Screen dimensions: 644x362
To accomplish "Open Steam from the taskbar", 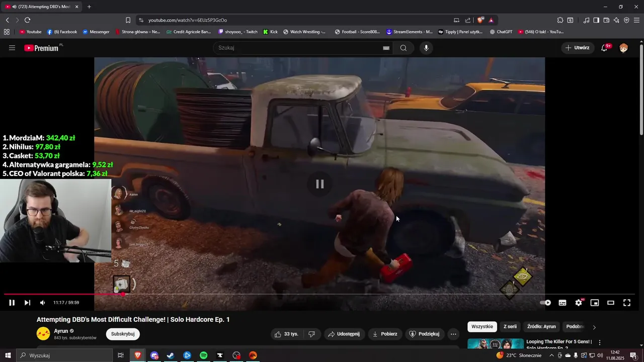I will pos(171,355).
